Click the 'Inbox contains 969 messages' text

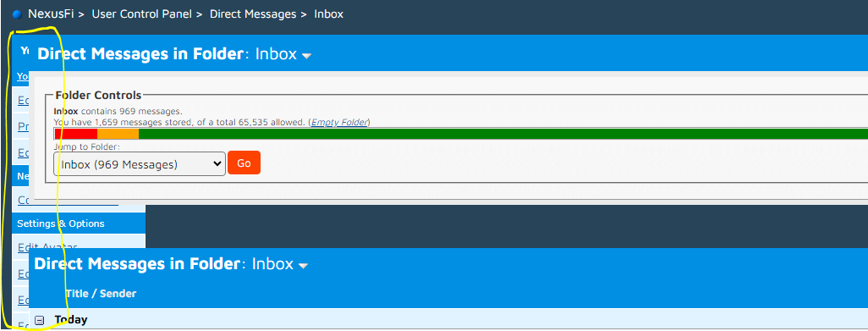(x=118, y=111)
